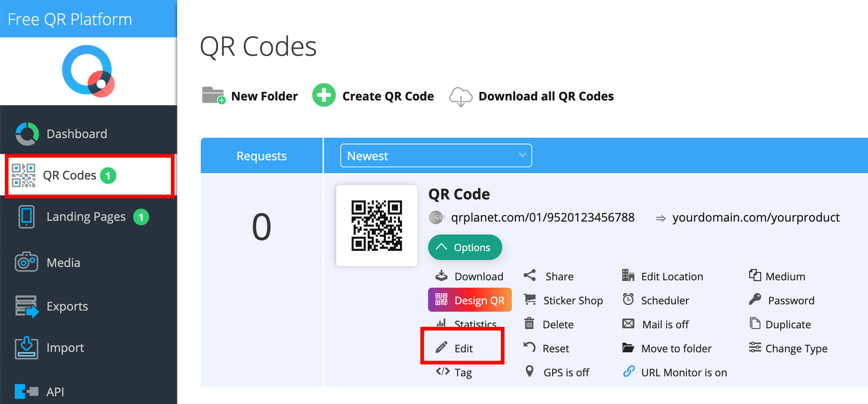Click the Edit Location building icon
The image size is (868, 404).
click(x=628, y=275)
